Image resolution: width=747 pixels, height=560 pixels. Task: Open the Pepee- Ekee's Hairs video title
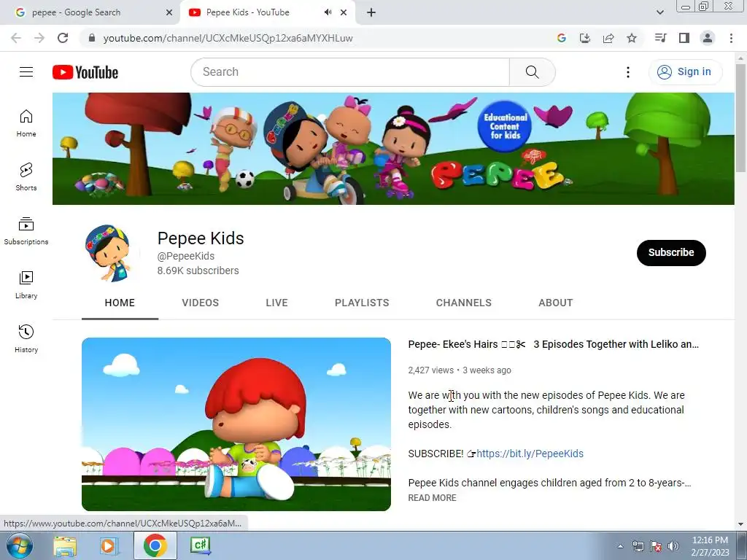[x=553, y=344]
